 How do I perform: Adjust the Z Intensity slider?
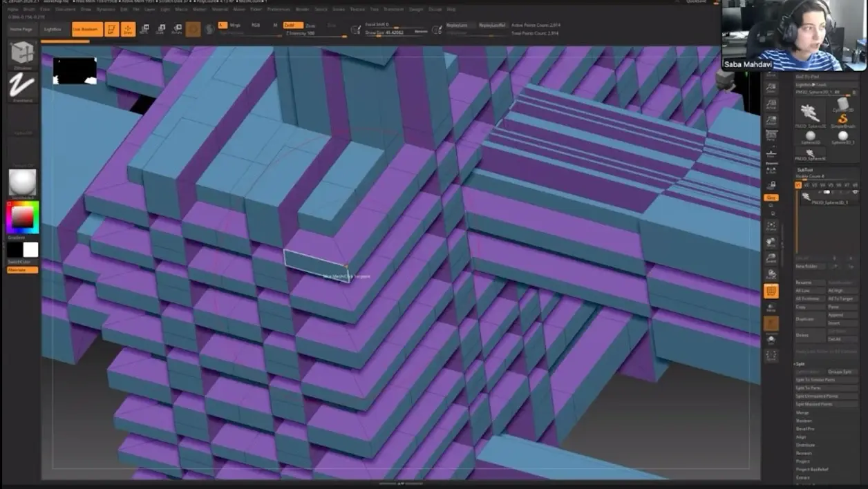[x=314, y=32]
